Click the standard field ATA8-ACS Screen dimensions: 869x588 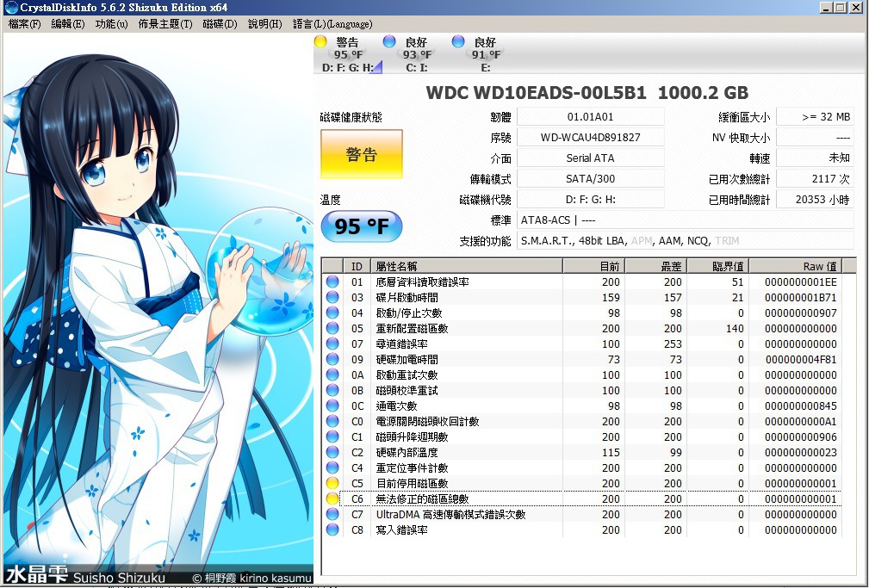[685, 220]
